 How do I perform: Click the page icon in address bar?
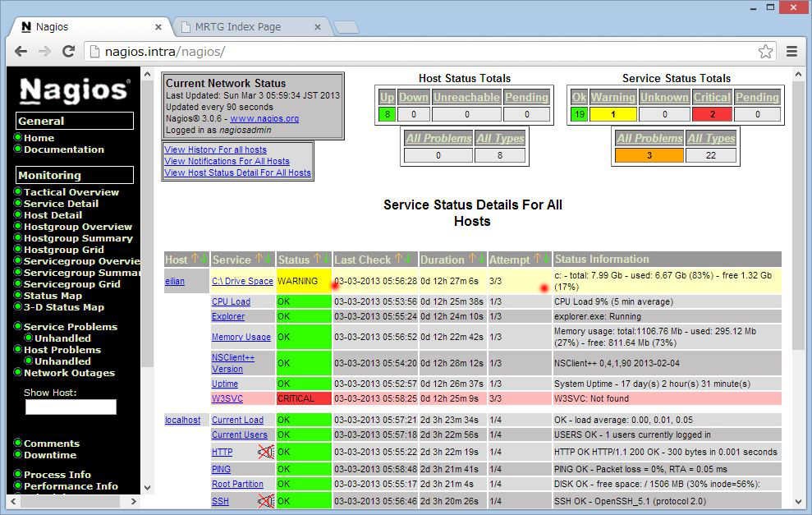click(x=94, y=51)
